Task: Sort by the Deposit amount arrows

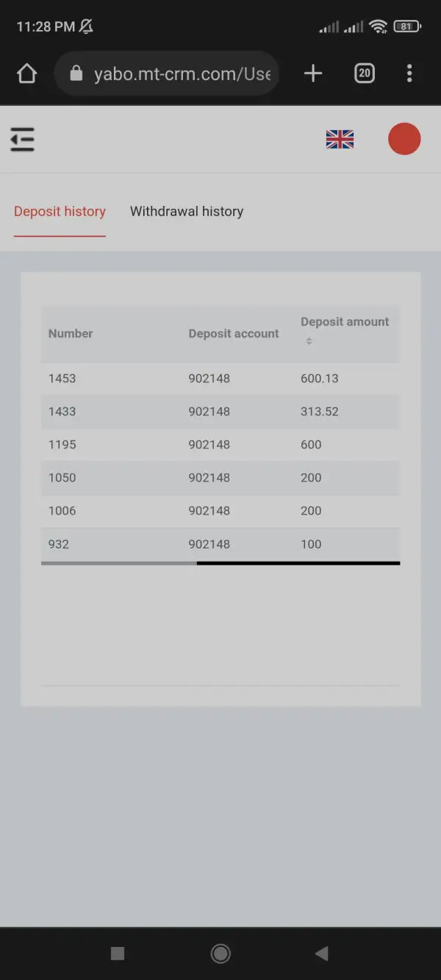Action: pos(309,341)
